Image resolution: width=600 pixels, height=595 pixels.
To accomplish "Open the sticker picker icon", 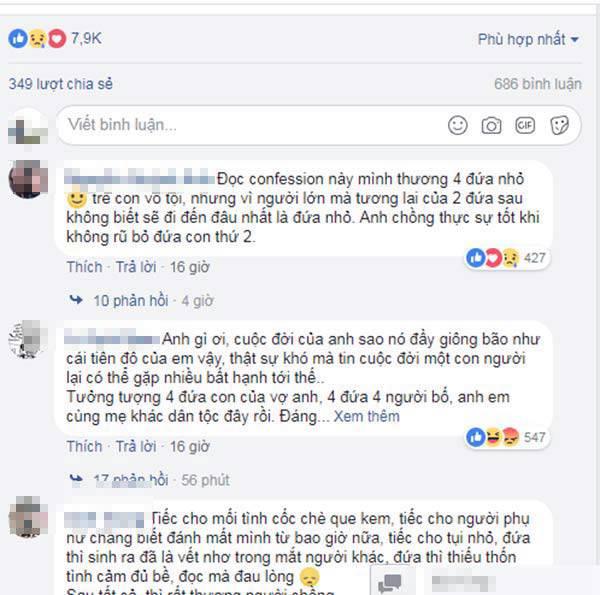I will (559, 125).
